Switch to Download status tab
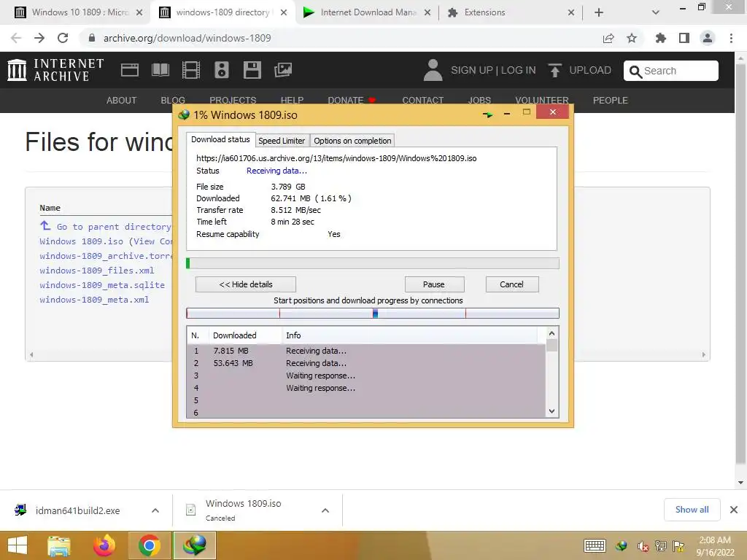Image resolution: width=747 pixels, height=560 pixels. click(x=220, y=139)
